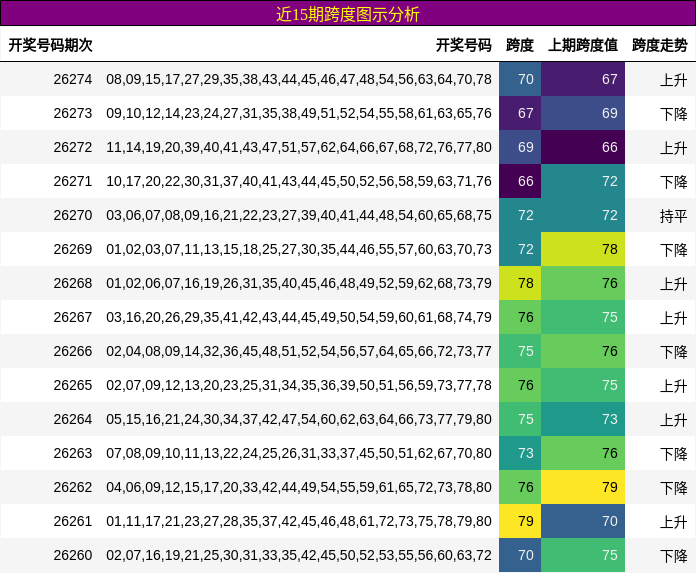Select issue number 26270
The height and width of the screenshot is (573, 696).
73,215
